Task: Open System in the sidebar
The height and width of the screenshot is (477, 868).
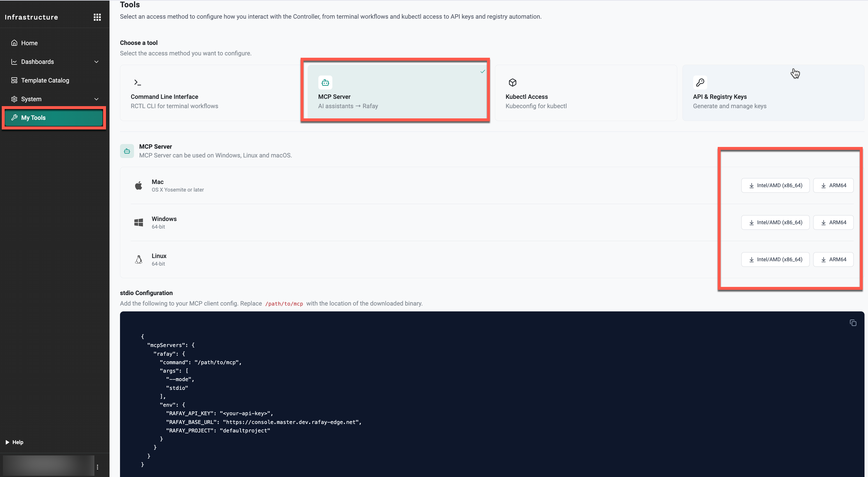Action: coord(54,99)
